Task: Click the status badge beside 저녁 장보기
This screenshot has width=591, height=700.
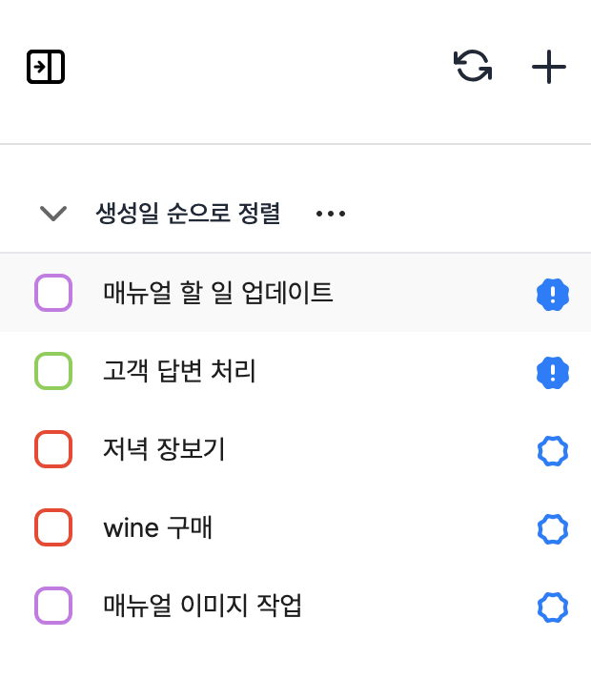Action: pos(553,450)
